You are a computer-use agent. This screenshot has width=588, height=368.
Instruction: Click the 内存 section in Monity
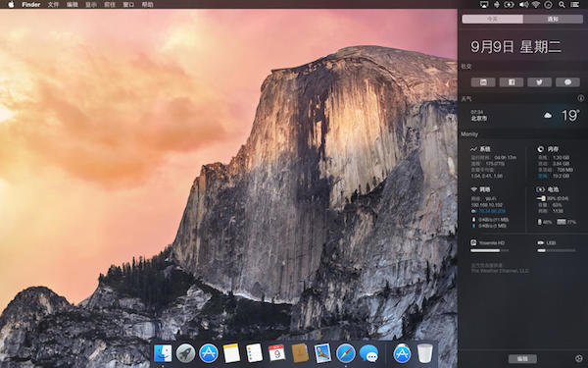click(x=548, y=149)
